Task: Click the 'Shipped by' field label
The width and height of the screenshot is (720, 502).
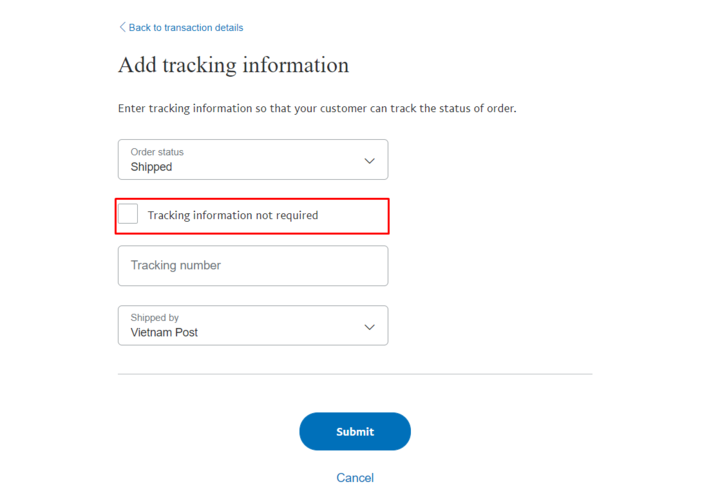Action: point(154,317)
